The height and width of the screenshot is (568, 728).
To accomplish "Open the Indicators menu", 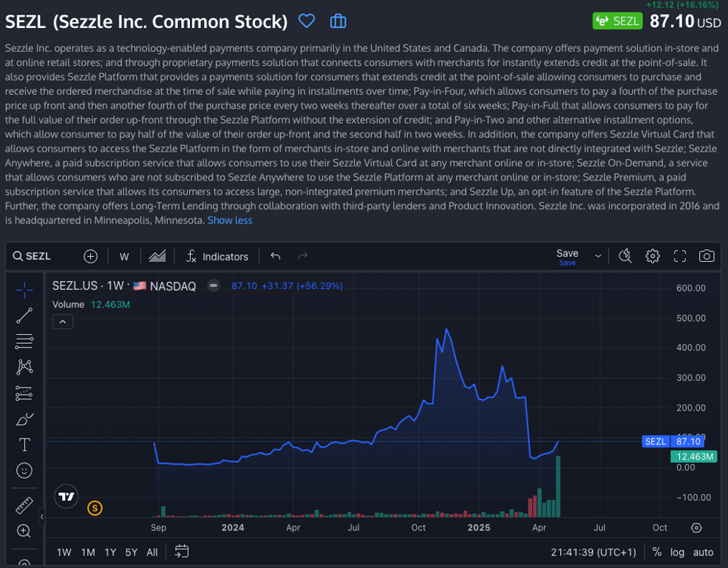I will (x=217, y=257).
